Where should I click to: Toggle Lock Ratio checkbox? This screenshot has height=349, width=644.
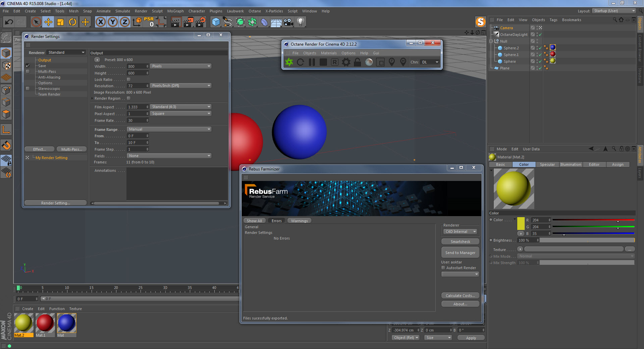tap(128, 80)
